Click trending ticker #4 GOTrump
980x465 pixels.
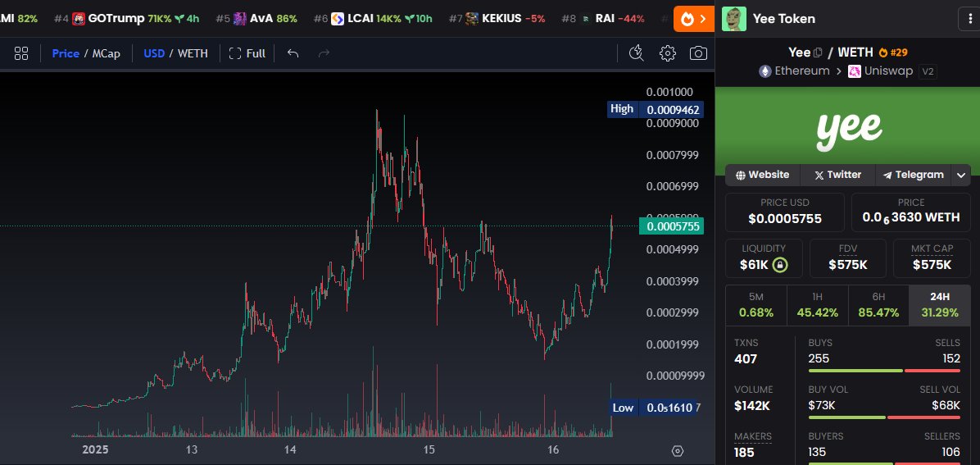pyautogui.click(x=127, y=18)
